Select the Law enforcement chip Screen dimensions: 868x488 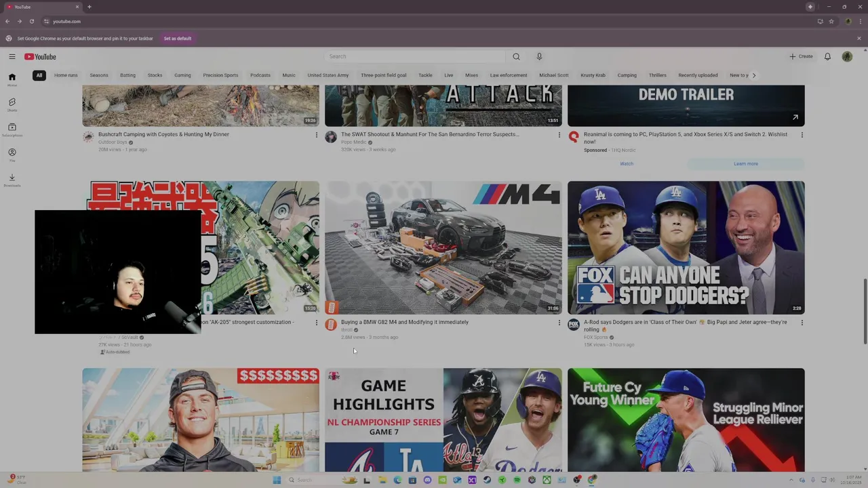click(x=509, y=75)
